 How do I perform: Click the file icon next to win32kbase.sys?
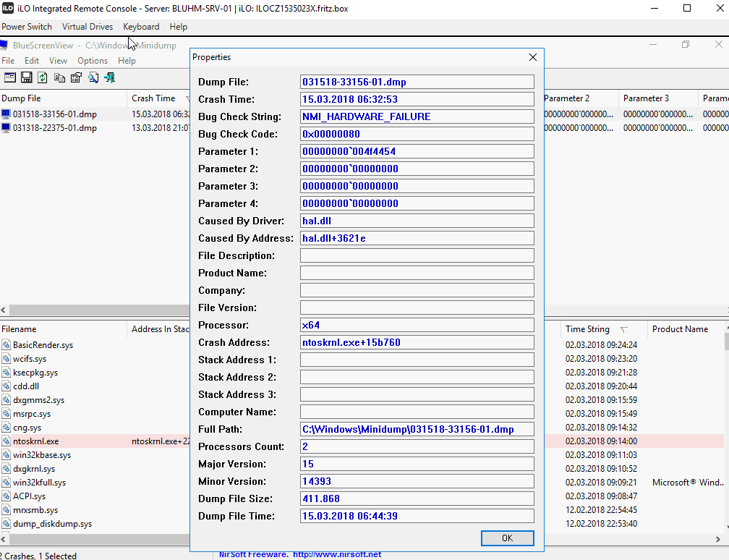6,455
